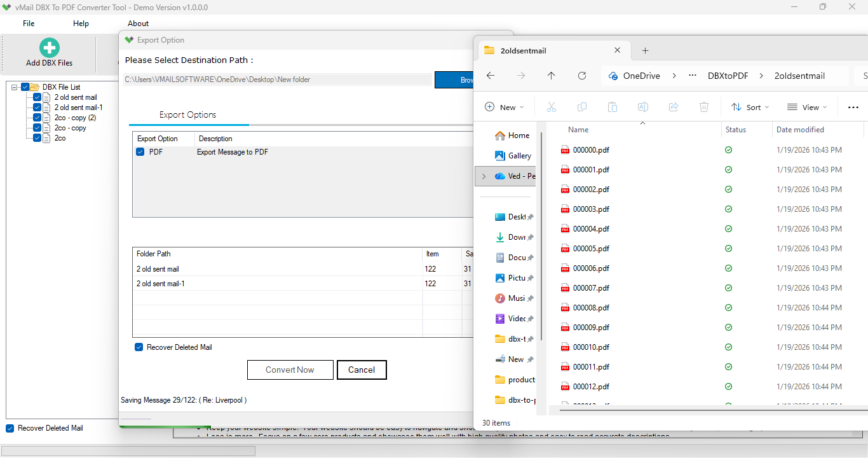This screenshot has width=868, height=458.
Task: Select the Cut icon in File Explorer toolbar
Action: (552, 107)
